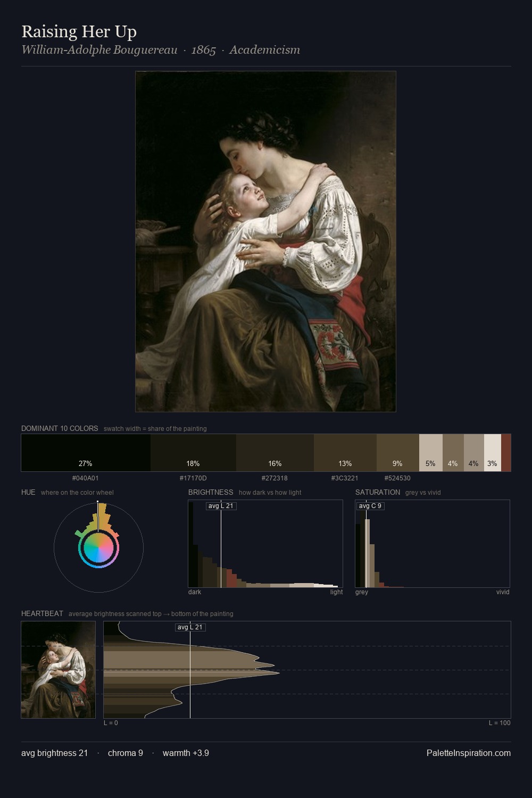Image resolution: width=532 pixels, height=798 pixels.
Task: Click the 'SATURATION' section heading
Action: 378,492
